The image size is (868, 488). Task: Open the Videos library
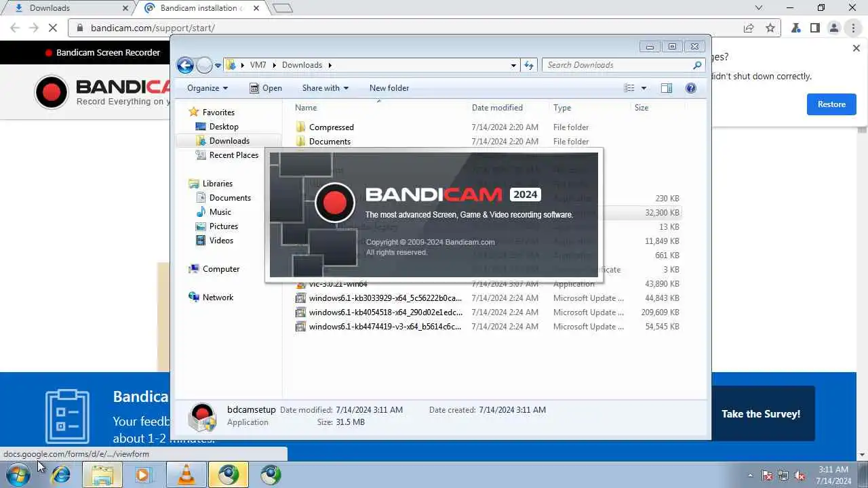[221, 241]
